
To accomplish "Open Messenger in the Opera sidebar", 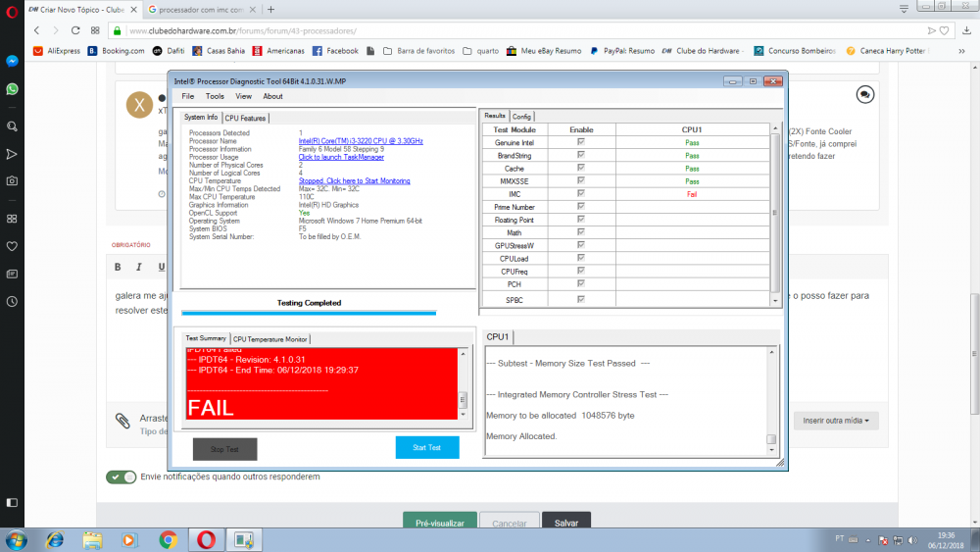I will tap(12, 60).
